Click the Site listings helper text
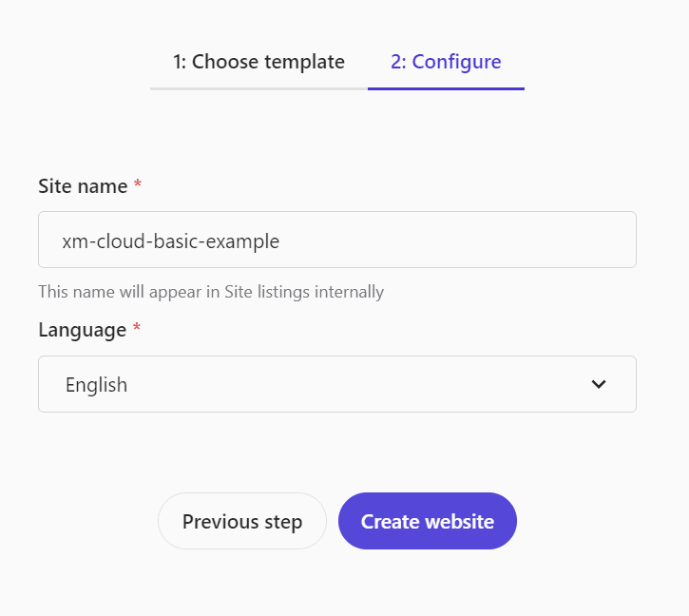This screenshot has height=616, width=689. click(211, 292)
